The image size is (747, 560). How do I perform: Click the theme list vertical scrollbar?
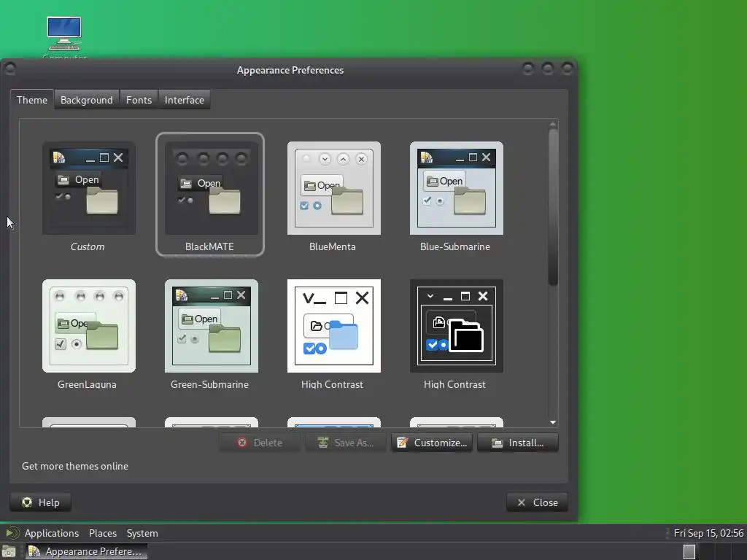coord(553,207)
